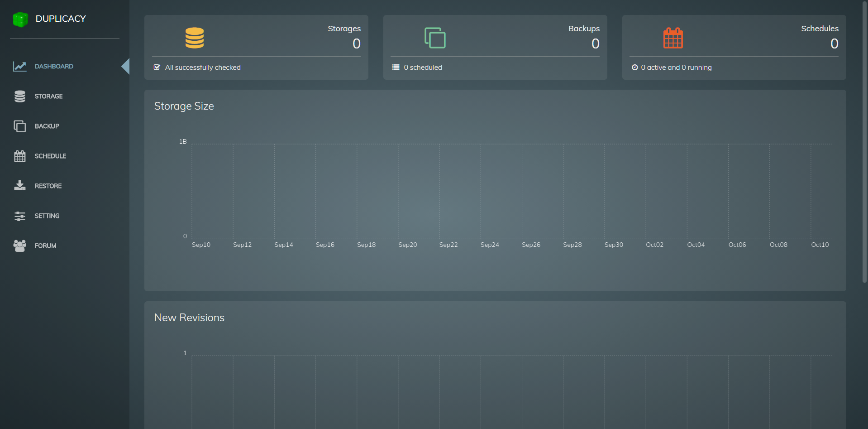Click the list icon beside 0 scheduled
Image resolution: width=868 pixels, height=429 pixels.
coord(396,67)
